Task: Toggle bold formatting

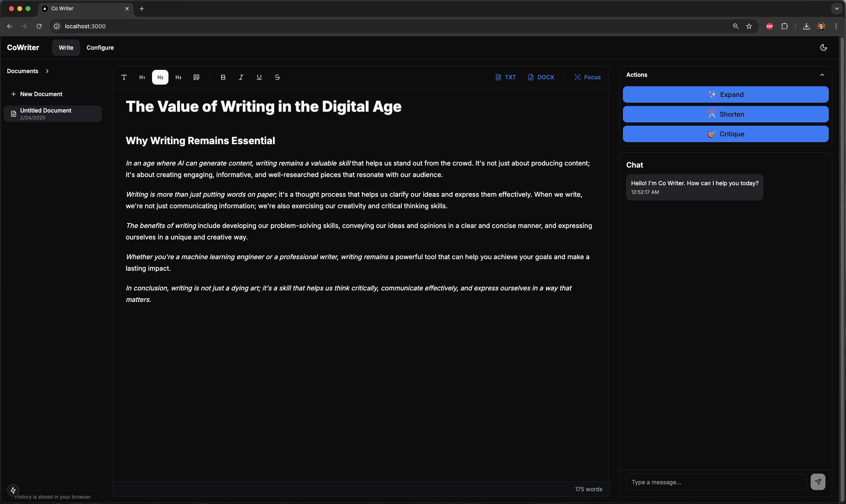Action: tap(223, 77)
